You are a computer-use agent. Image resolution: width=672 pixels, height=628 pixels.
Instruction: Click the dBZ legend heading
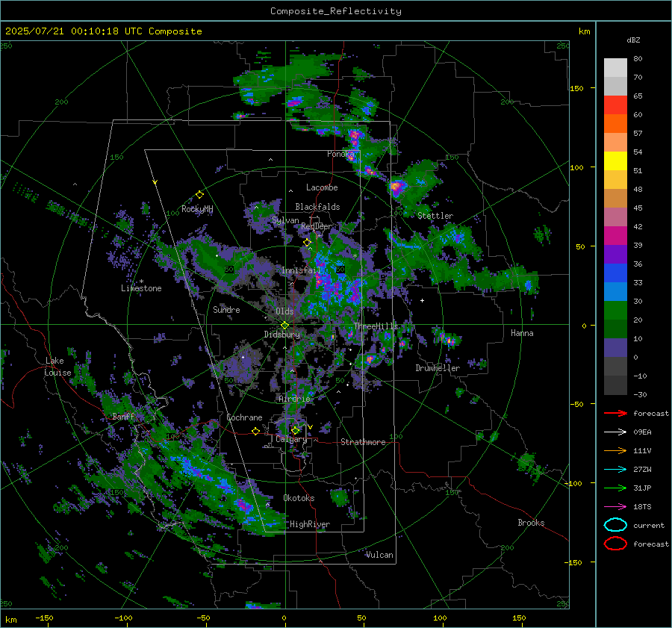pyautogui.click(x=633, y=40)
